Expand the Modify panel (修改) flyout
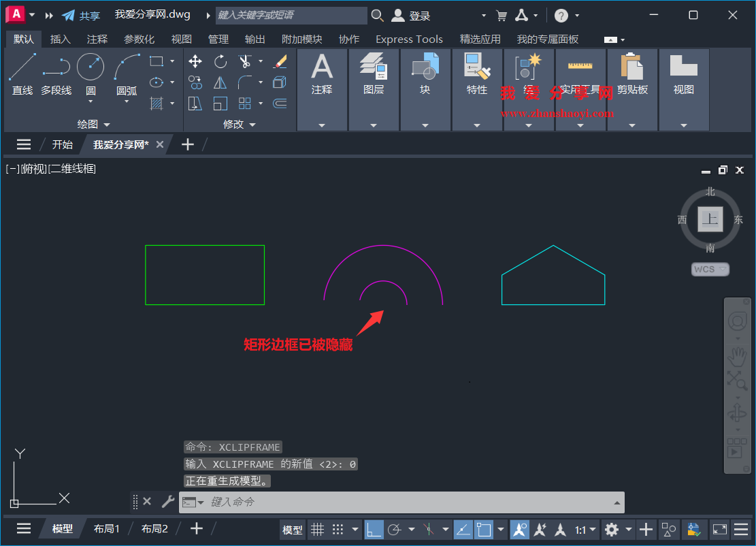Image resolution: width=756 pixels, height=546 pixels. [x=252, y=124]
